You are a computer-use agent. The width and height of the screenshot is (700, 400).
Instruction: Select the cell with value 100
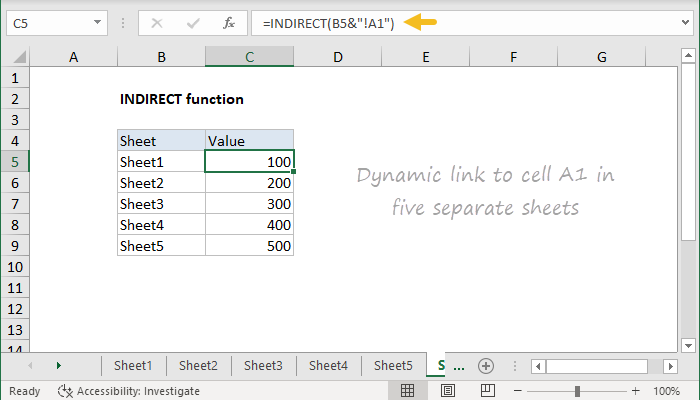[x=250, y=162]
